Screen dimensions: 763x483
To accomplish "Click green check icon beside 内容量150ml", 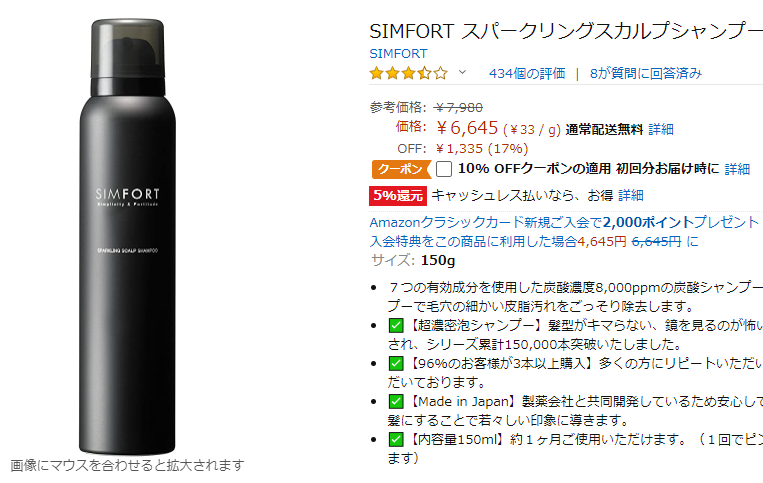I will click(x=396, y=439).
